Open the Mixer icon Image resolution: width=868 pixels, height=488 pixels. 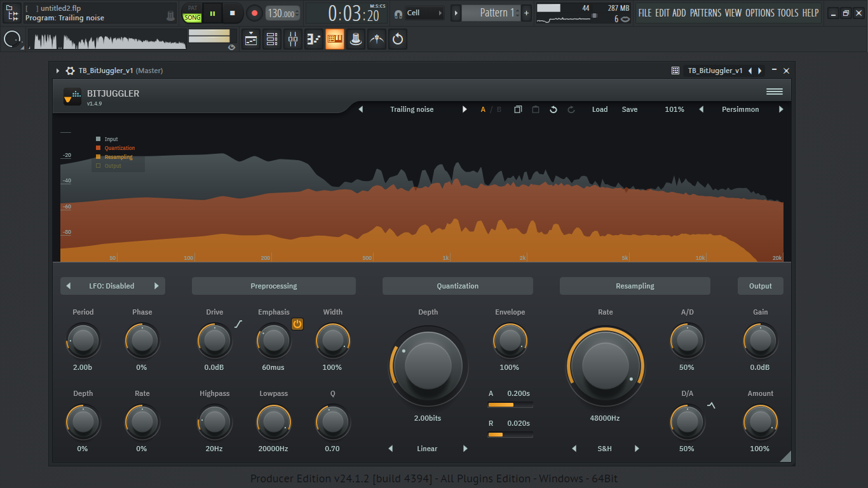click(x=293, y=39)
